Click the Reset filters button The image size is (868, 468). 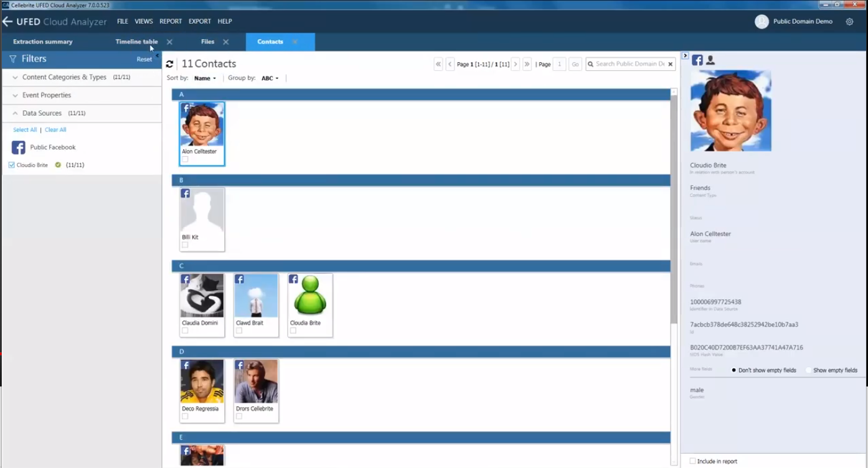pyautogui.click(x=144, y=59)
